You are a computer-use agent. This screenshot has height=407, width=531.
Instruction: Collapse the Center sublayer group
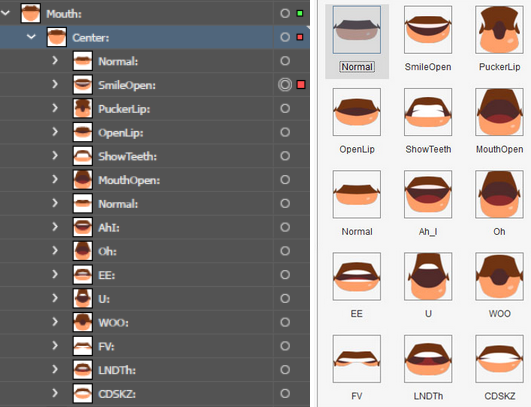pos(31,37)
